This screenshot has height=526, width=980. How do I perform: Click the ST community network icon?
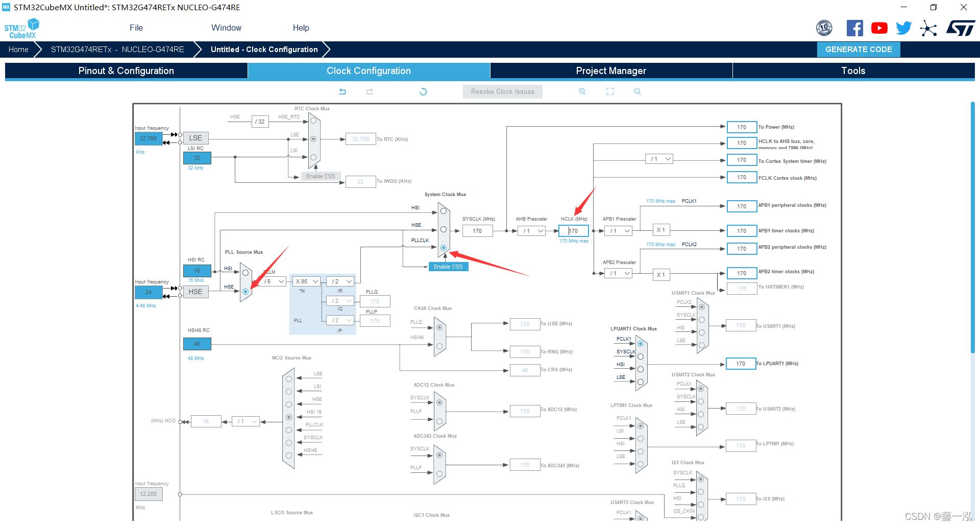[x=928, y=28]
